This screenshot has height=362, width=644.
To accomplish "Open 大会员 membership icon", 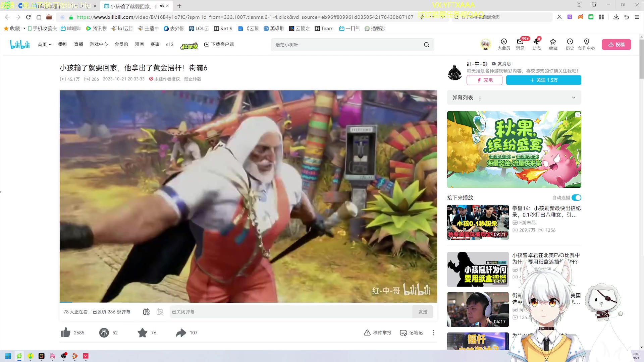I will 503,44.
